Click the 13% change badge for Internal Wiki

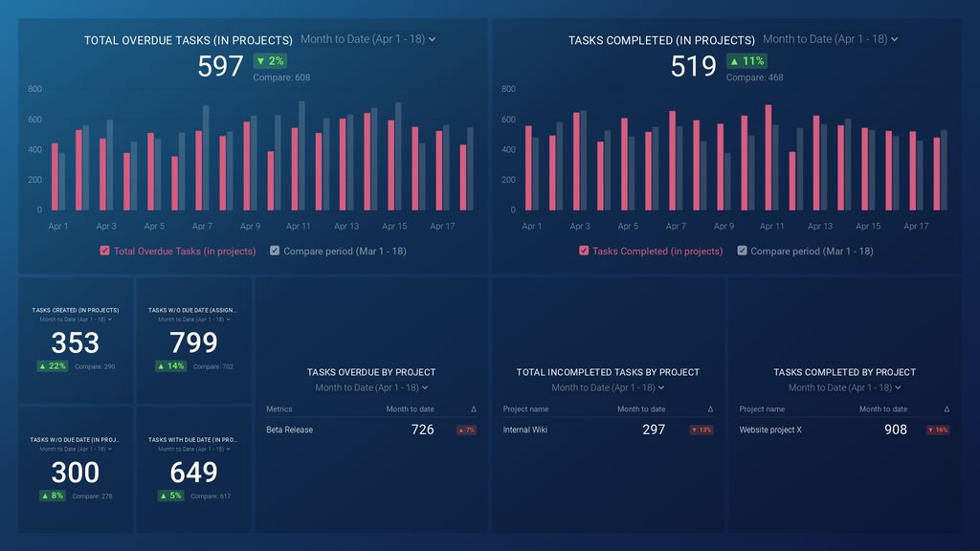coord(702,430)
